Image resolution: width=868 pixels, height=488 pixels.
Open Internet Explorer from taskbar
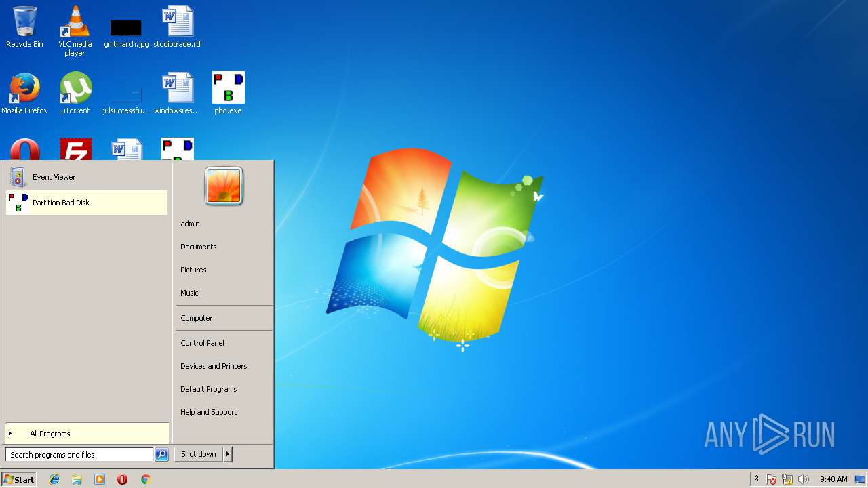click(x=54, y=479)
